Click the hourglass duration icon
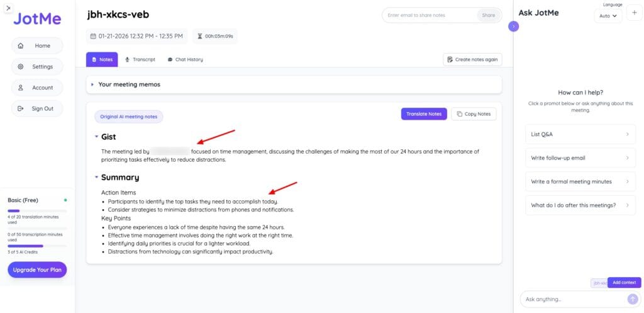Viewport: 644px width, 313px height. point(200,36)
